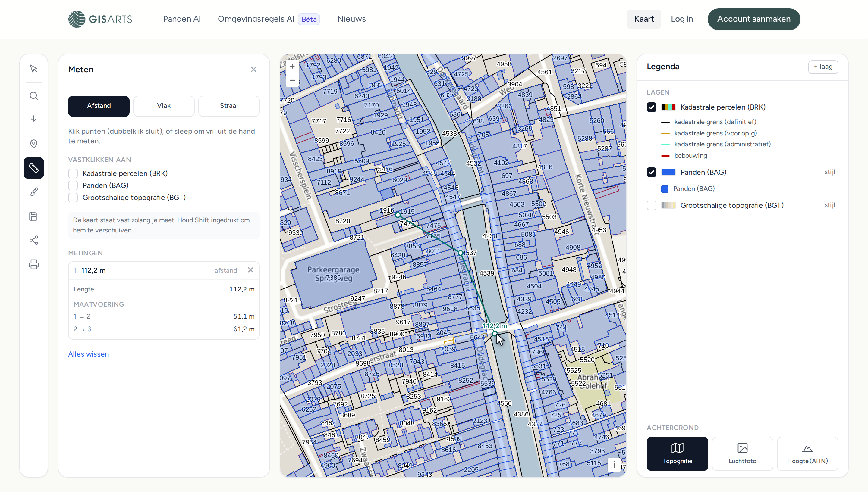This screenshot has height=492, width=868.
Task: Close the Meten panel
Action: click(253, 70)
